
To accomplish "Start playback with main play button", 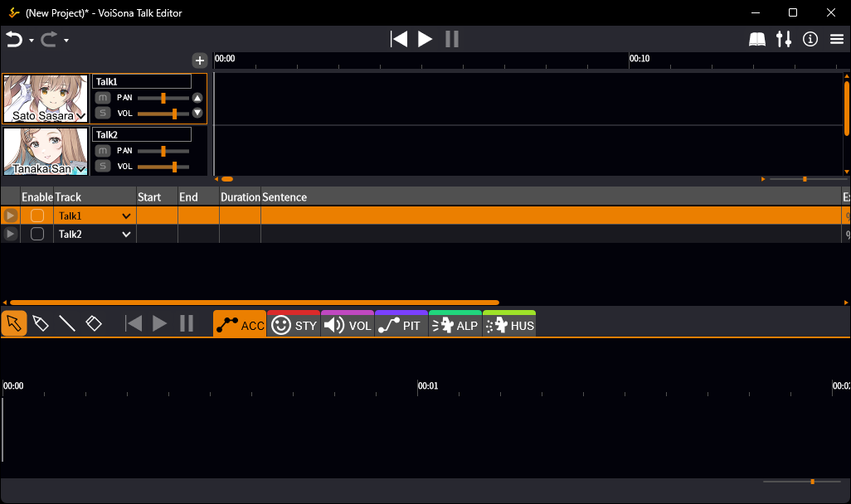I will (425, 39).
